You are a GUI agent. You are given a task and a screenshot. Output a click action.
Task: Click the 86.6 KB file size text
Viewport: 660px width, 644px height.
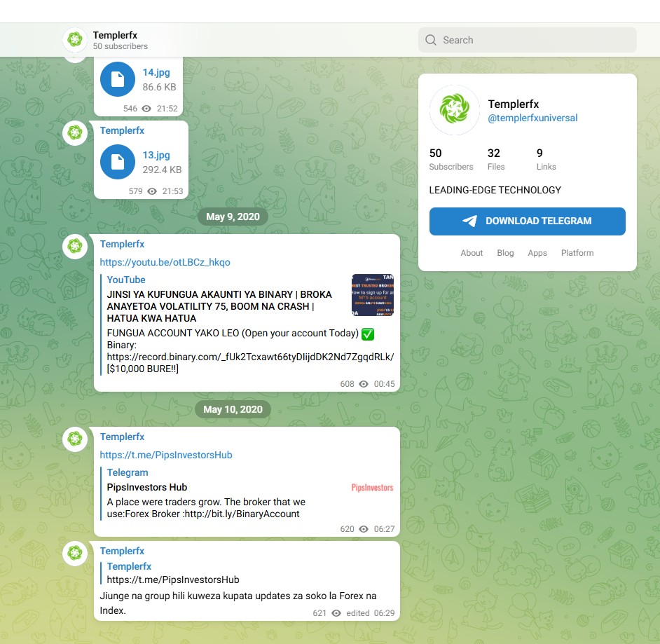point(159,87)
